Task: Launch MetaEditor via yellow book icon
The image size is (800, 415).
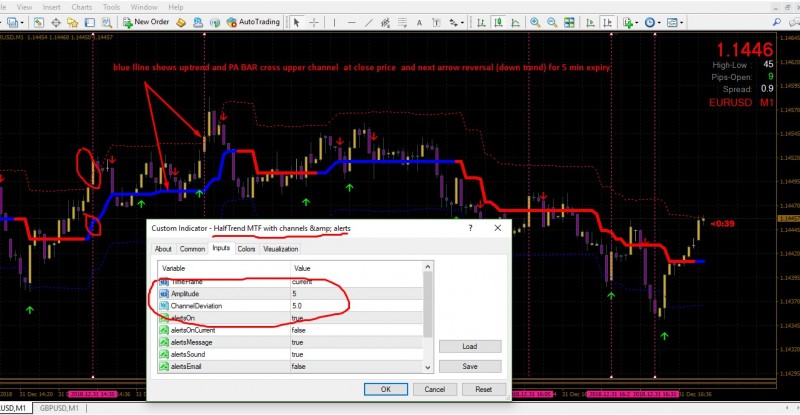Action: [181, 22]
